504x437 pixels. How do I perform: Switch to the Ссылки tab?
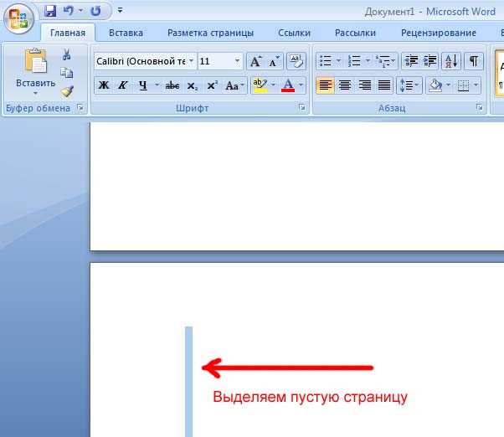coord(294,33)
